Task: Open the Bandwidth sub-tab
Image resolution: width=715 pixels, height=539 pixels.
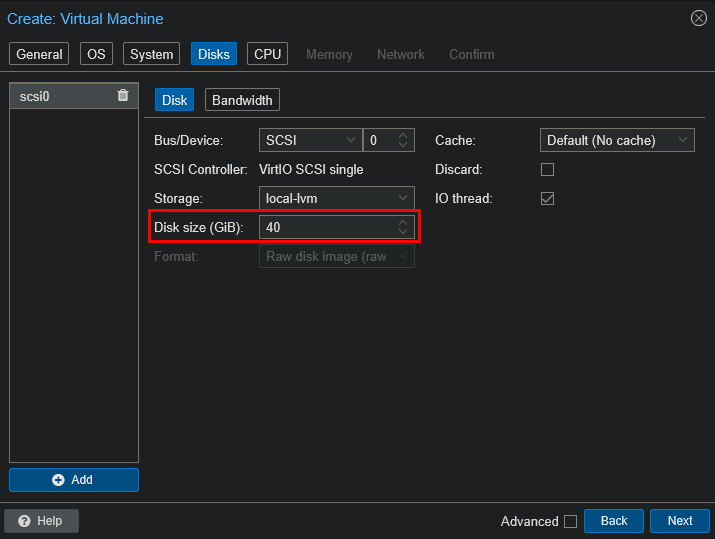Action: pos(242,100)
